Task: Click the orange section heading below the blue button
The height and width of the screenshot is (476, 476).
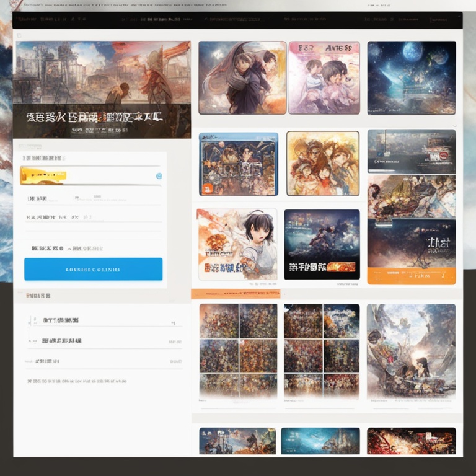Action: (x=38, y=296)
